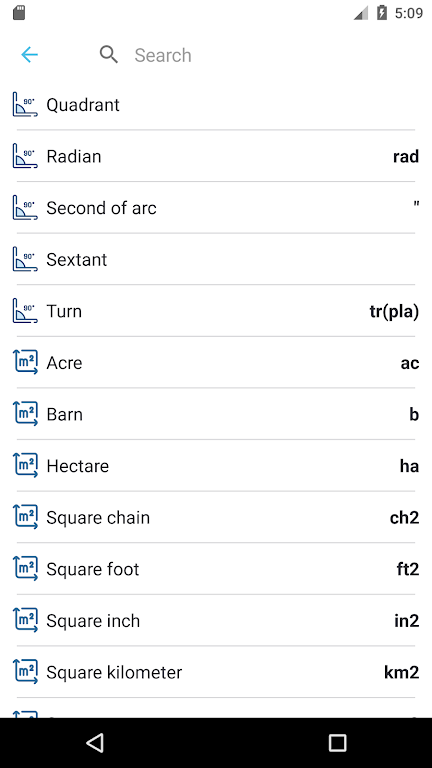Tap the blue back arrow
The width and height of the screenshot is (432, 768).
[x=29, y=54]
